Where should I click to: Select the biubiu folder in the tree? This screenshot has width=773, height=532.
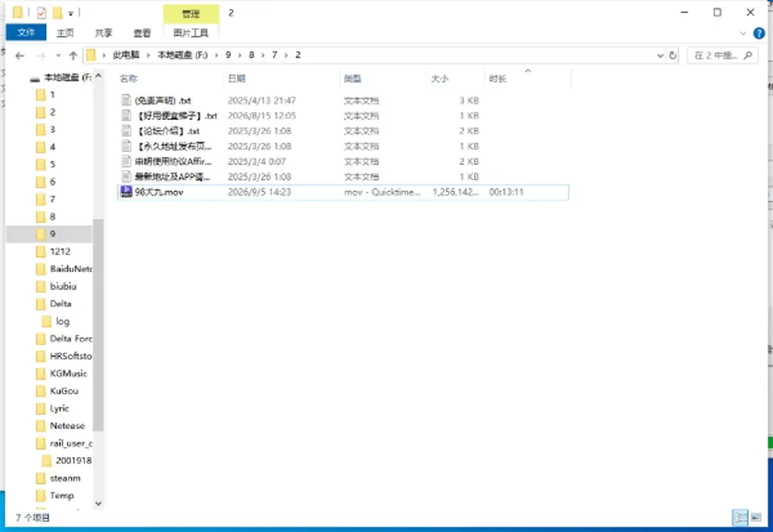tap(63, 287)
